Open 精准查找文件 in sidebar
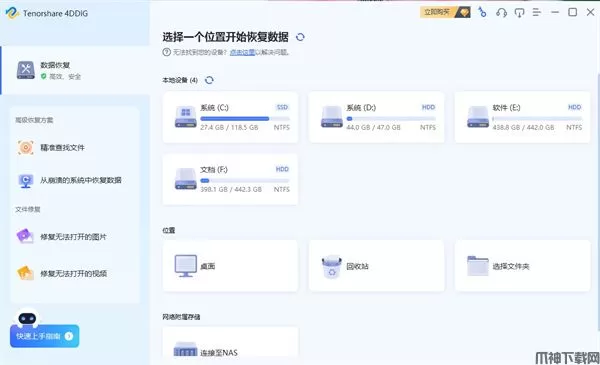600x365 pixels. click(75, 147)
